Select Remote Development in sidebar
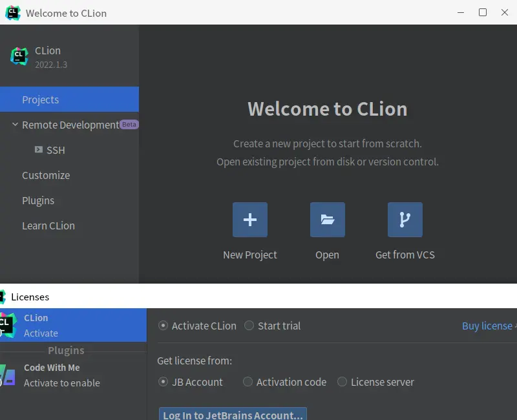Screen dimensions: 517x420 pos(70,125)
